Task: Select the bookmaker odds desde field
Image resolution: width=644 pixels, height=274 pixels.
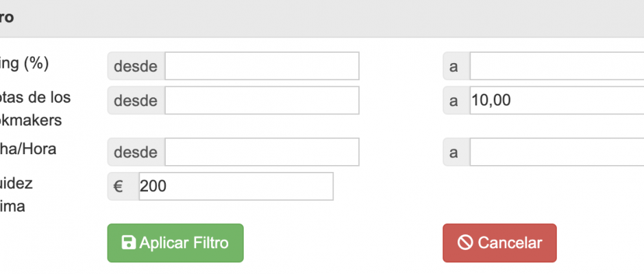Action: 262,100
